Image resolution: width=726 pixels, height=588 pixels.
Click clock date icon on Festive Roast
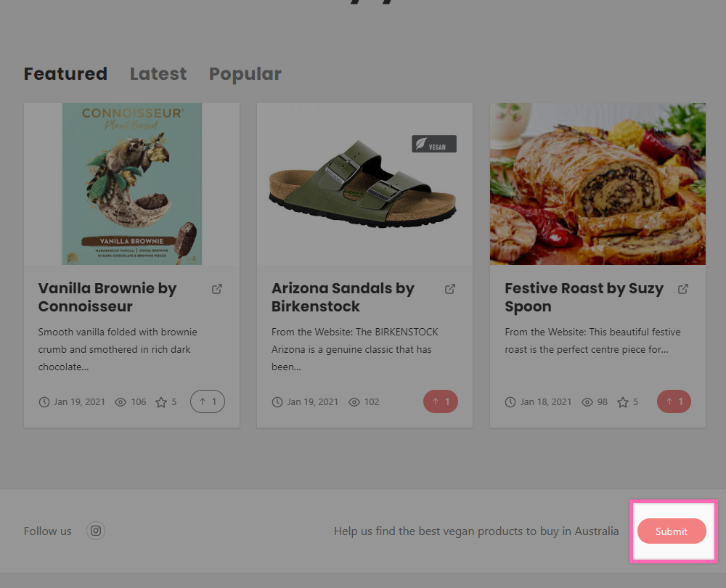[x=510, y=402]
